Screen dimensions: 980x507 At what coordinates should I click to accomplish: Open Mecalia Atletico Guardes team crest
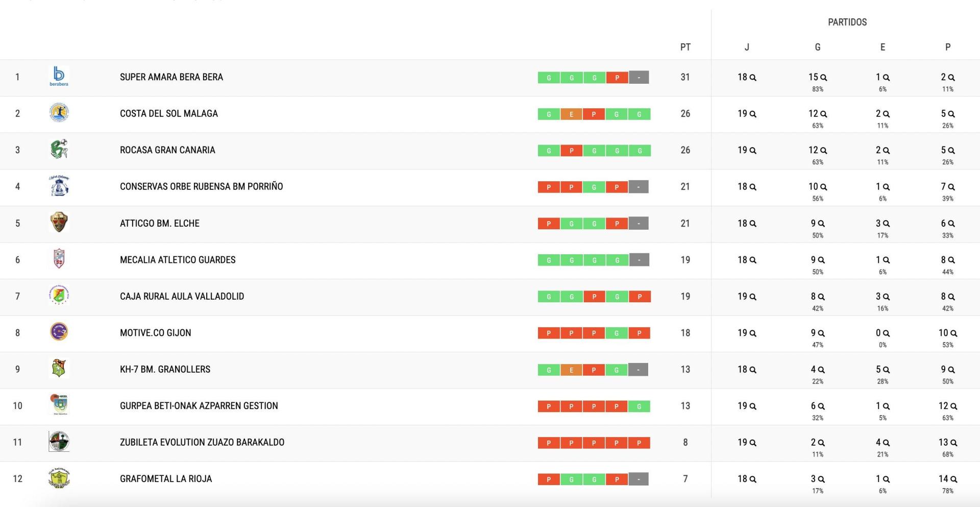[x=59, y=259]
